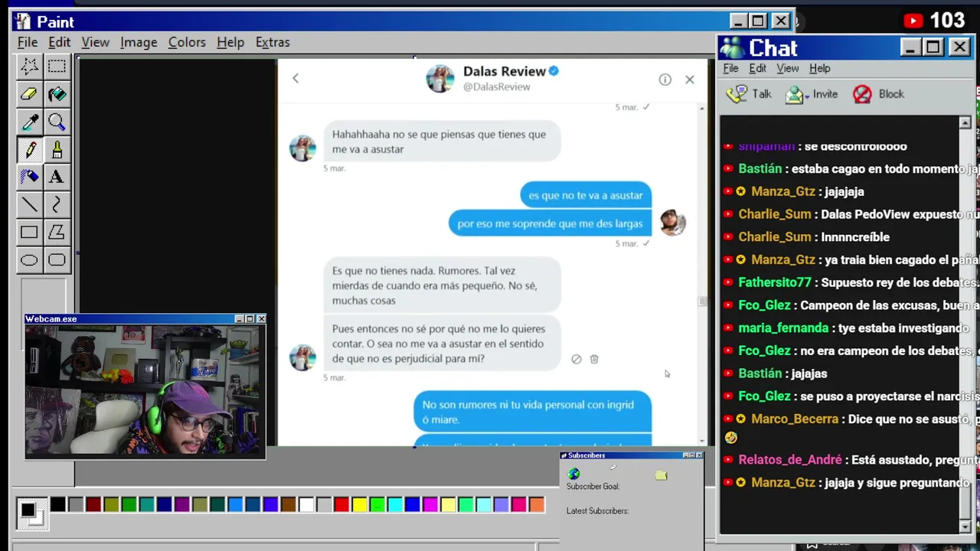Select the straight Line tool

(29, 204)
